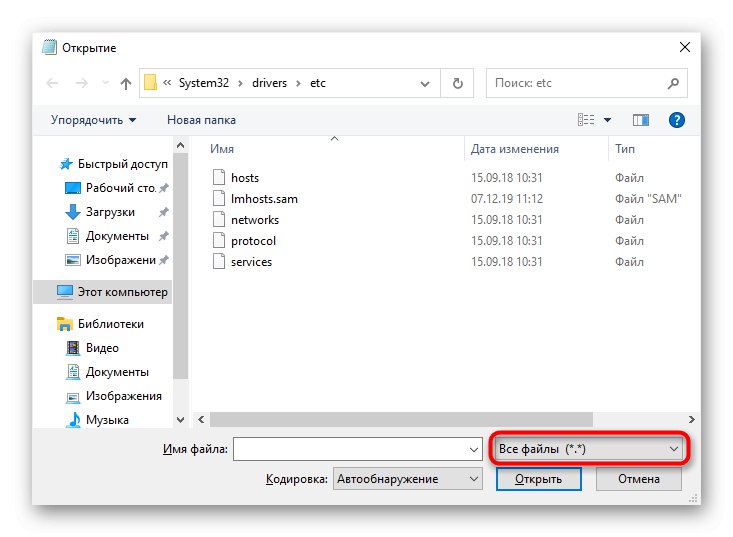Viewport: 733px width, 537px height.
Task: Expand the Имя файла dropdown arrow
Action: (x=474, y=449)
